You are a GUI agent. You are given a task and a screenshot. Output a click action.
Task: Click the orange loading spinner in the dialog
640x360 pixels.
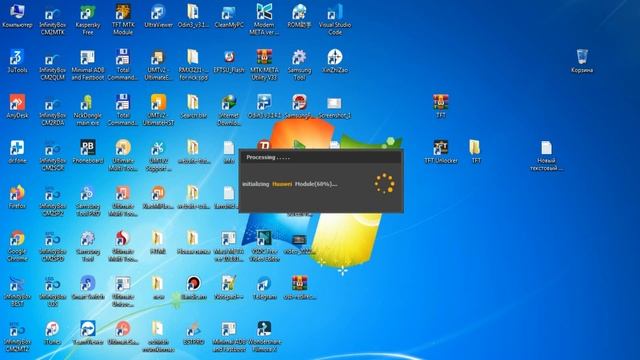coord(384,183)
